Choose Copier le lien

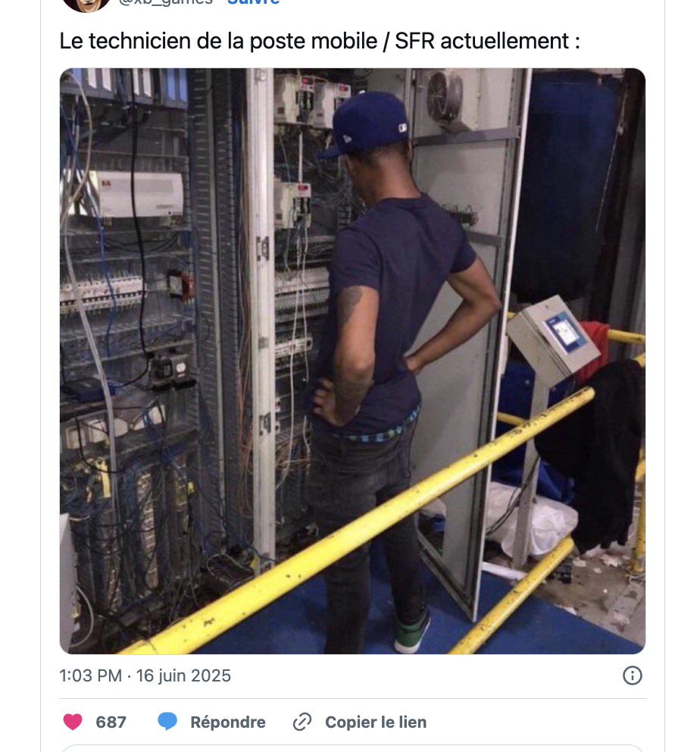pyautogui.click(x=376, y=722)
